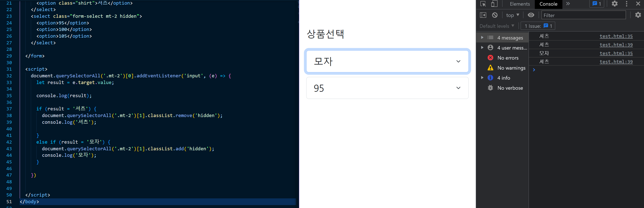The height and width of the screenshot is (208, 644).
Task: Open the Default levels dropdown
Action: (496, 26)
